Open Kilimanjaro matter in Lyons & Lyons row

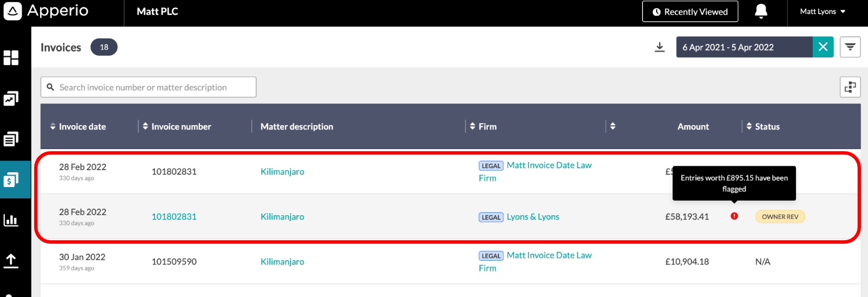282,216
